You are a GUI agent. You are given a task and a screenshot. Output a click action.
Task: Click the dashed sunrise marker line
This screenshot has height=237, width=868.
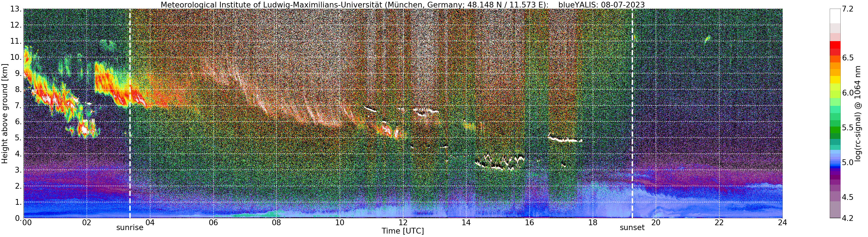pyautogui.click(x=130, y=113)
